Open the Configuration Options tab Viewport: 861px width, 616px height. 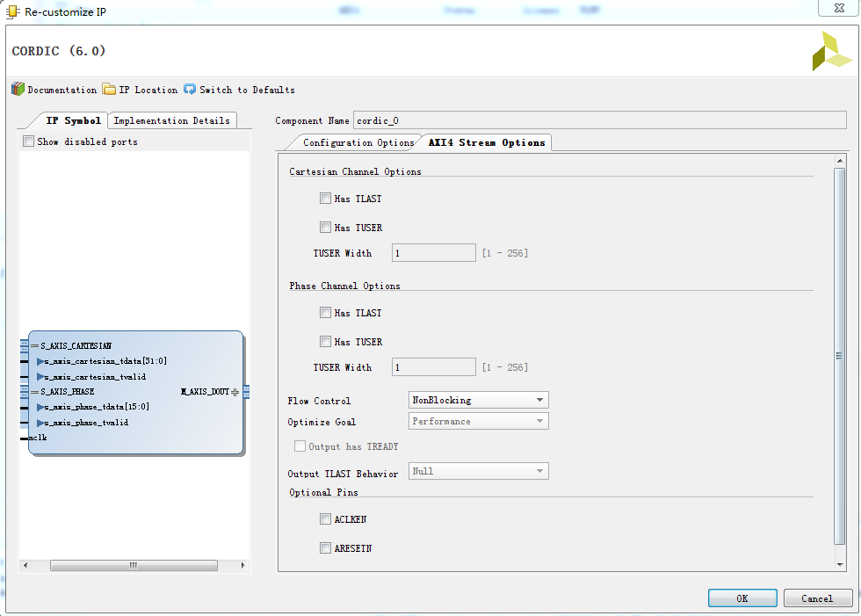[358, 142]
